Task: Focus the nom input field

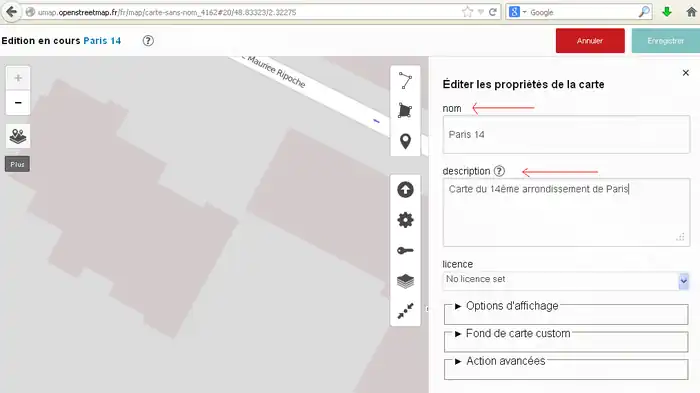Action: pyautogui.click(x=566, y=134)
